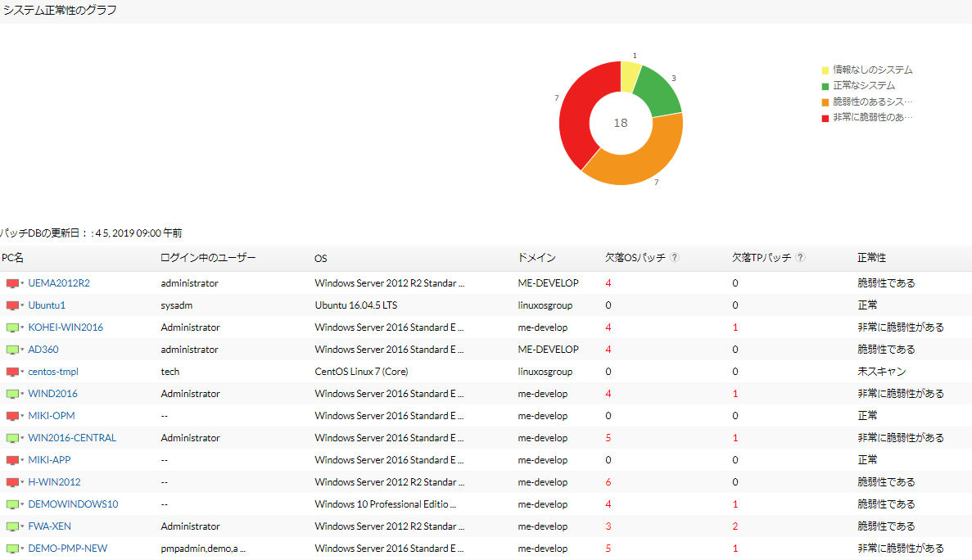Click missing OS patch count 6 for H-WIN2012
972x560 pixels.
tap(608, 482)
